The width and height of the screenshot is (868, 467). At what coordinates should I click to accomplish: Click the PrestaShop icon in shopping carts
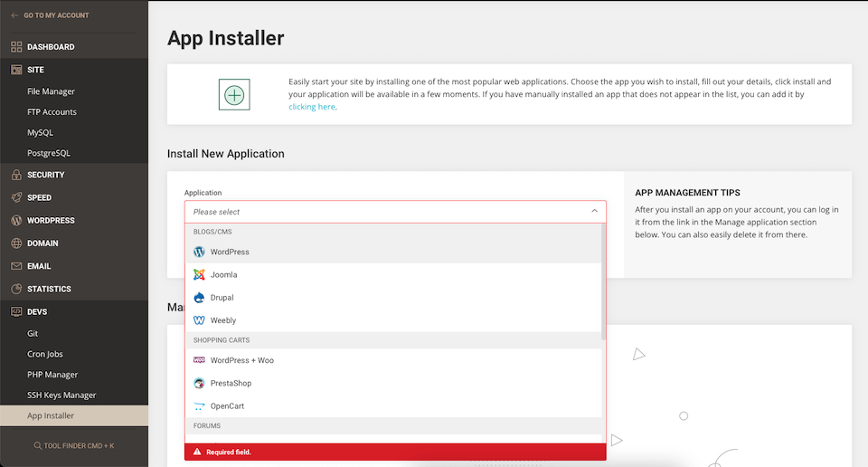(199, 383)
